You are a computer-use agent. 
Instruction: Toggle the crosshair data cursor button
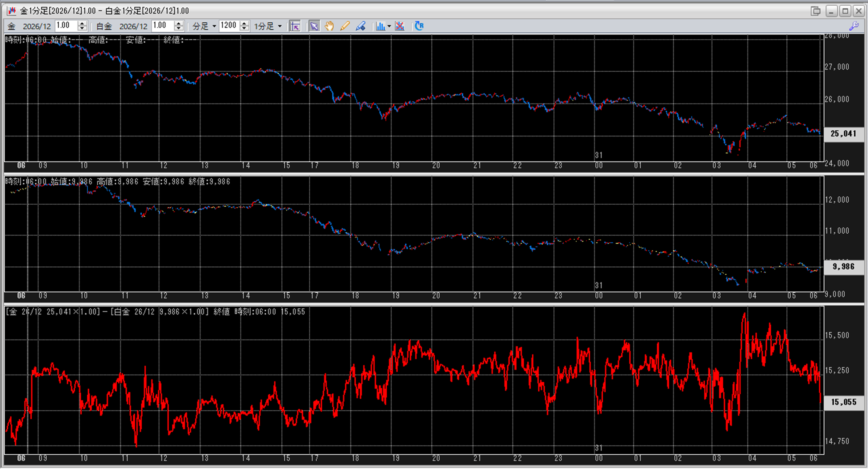[295, 26]
